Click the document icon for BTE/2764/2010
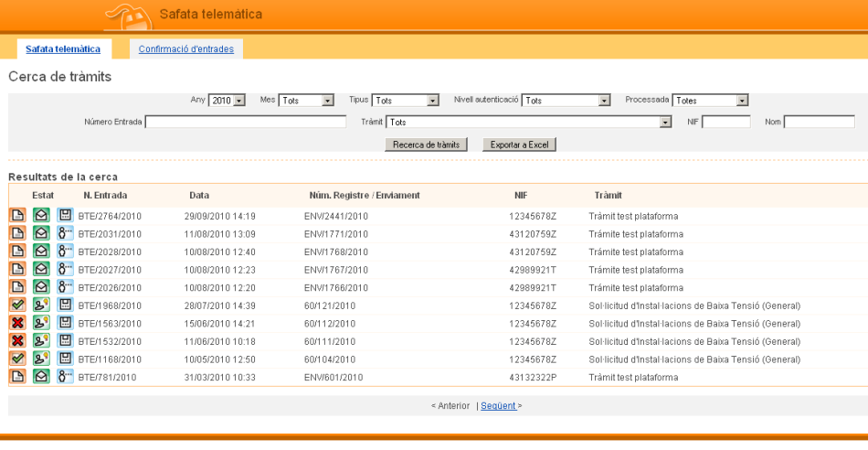868x450 pixels. tap(17, 216)
